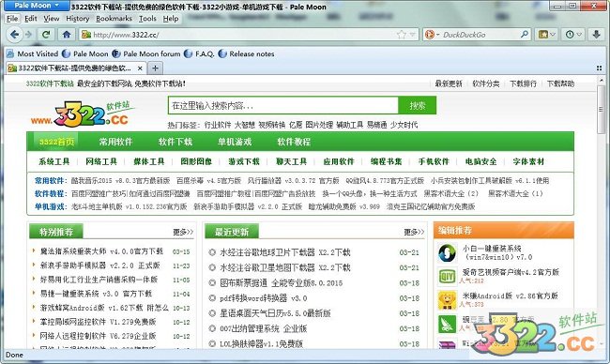Screen dimensions: 610x364
Task: Click 更多>> in the 特别推荐 panel
Action: click(183, 232)
